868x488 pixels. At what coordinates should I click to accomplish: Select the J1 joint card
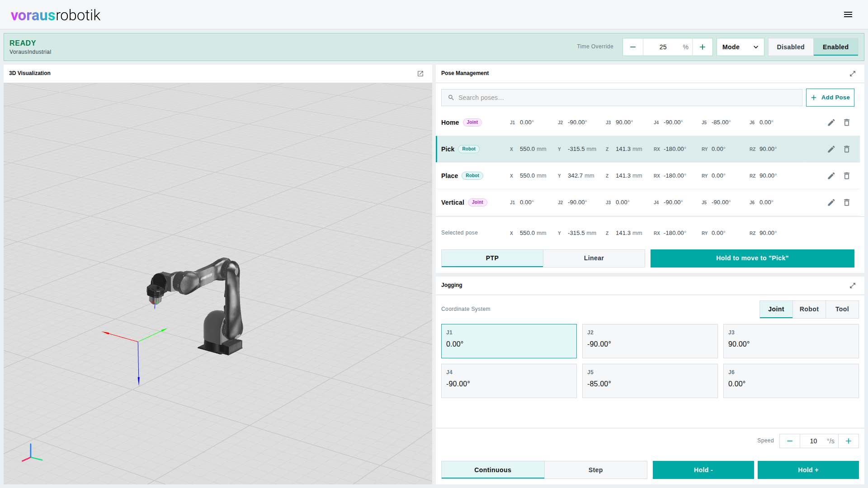point(509,341)
